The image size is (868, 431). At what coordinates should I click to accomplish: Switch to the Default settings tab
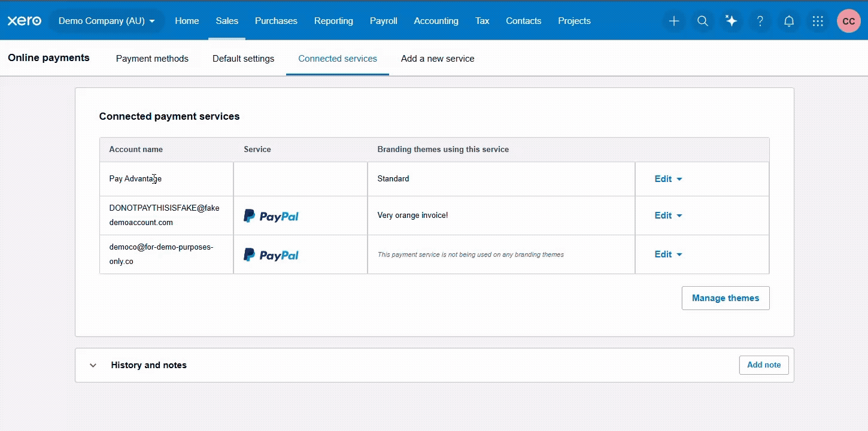243,59
